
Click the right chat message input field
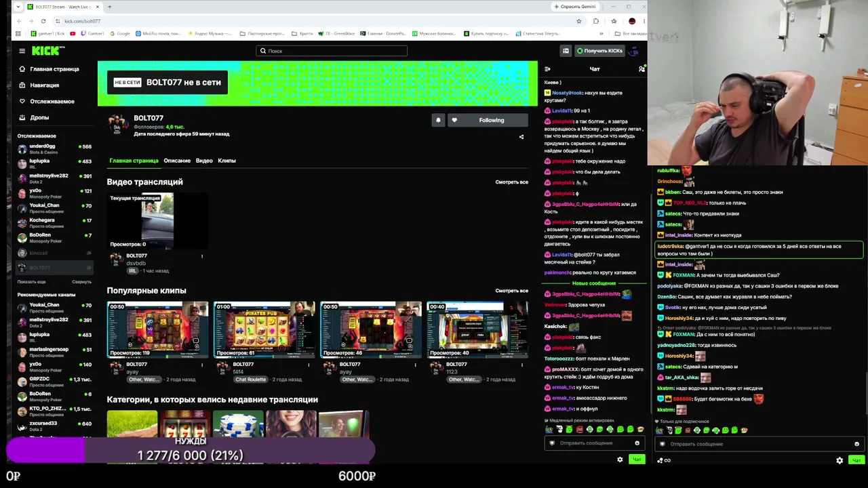[759, 444]
